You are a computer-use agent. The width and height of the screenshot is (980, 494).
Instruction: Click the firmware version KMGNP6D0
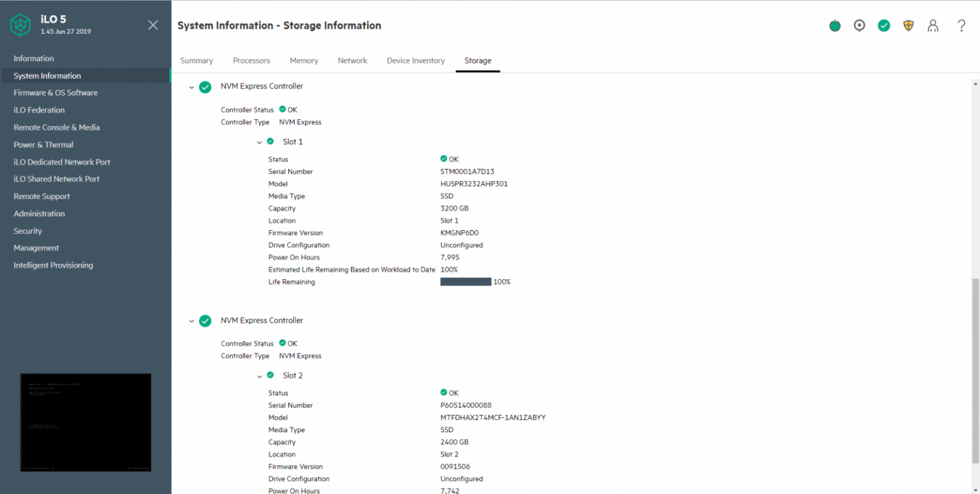[459, 233]
